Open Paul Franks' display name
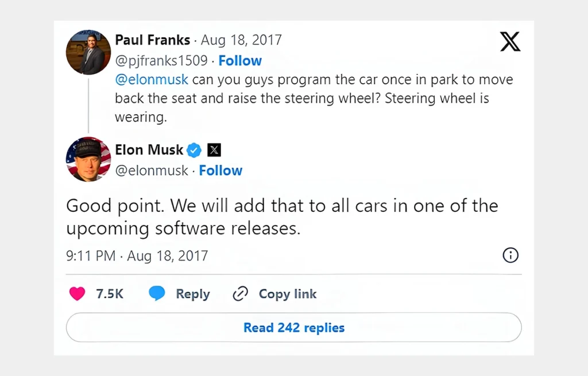 [153, 40]
